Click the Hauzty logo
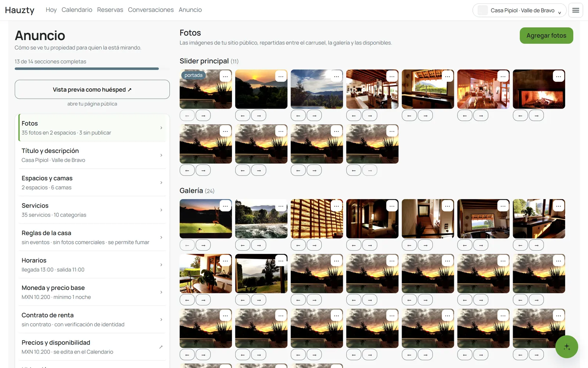This screenshot has width=588, height=368. pyautogui.click(x=19, y=10)
